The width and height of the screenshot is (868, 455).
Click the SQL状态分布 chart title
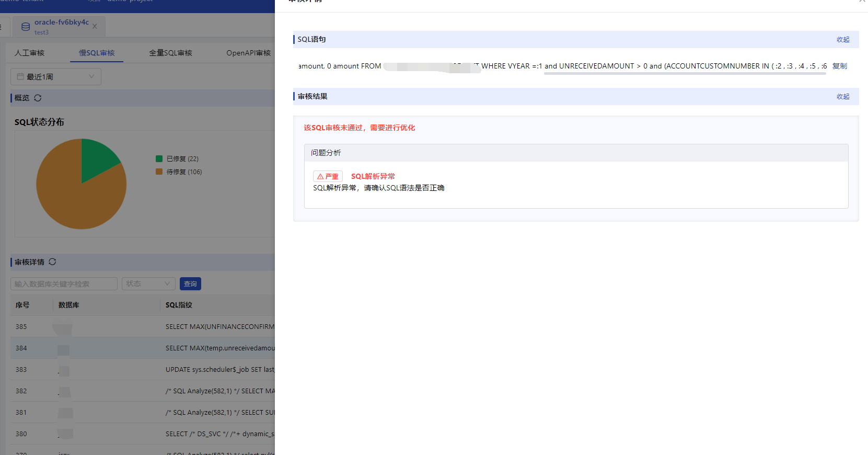[39, 122]
